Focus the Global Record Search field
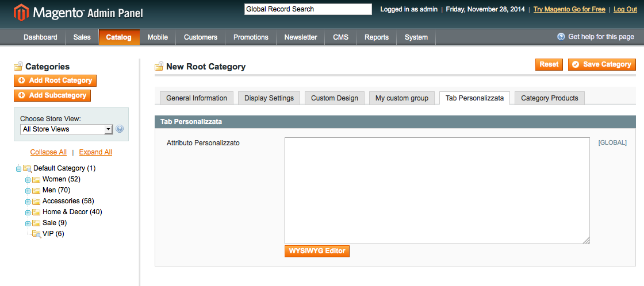Image resolution: width=644 pixels, height=286 pixels. pos(308,9)
